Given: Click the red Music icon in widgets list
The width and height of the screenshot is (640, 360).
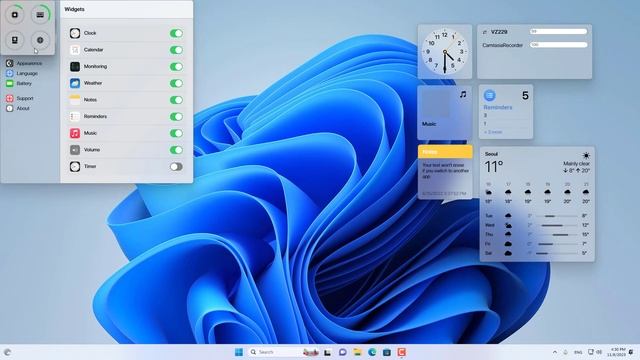Looking at the screenshot, I should (75, 133).
